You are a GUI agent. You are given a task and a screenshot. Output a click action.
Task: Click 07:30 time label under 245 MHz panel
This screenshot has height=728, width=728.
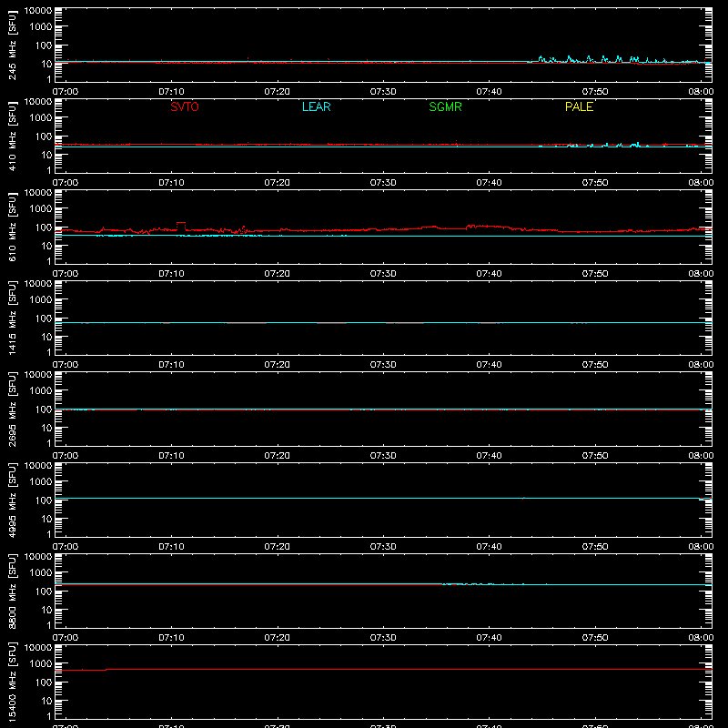(383, 92)
